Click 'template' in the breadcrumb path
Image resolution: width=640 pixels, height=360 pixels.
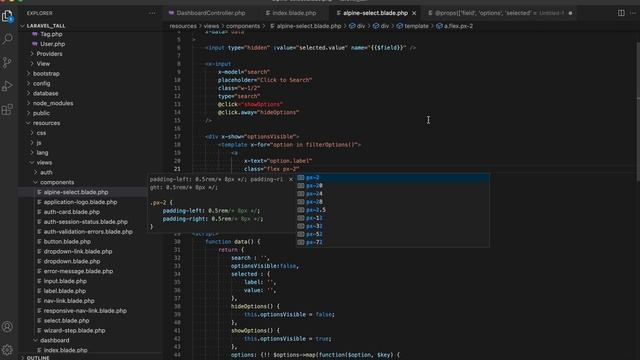(x=416, y=26)
